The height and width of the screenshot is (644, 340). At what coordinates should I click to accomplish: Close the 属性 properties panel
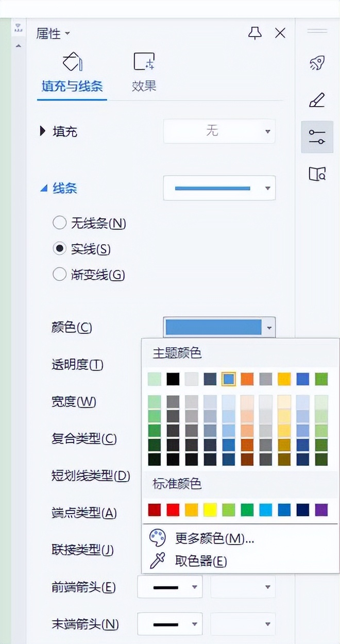(x=280, y=33)
